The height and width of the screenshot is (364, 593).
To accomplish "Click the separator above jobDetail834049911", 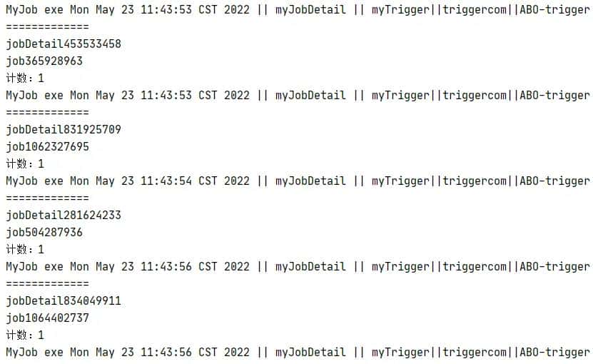I will point(48,284).
